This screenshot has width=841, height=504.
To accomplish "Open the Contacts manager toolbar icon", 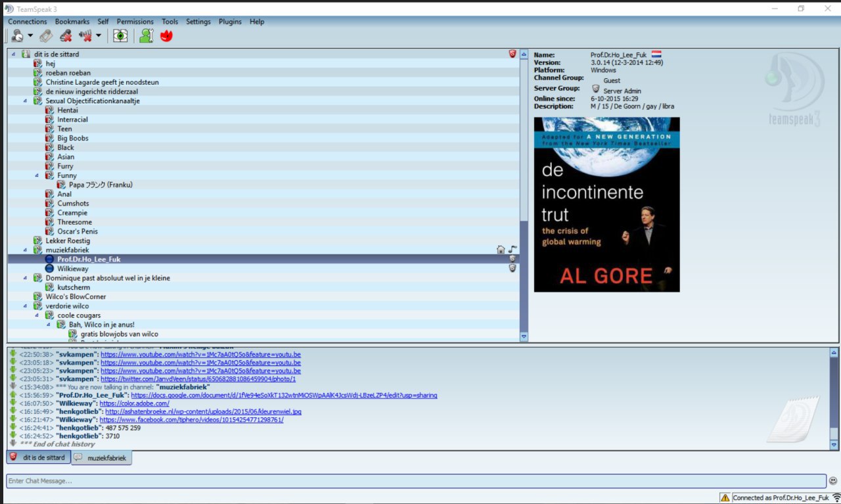I will pyautogui.click(x=146, y=36).
